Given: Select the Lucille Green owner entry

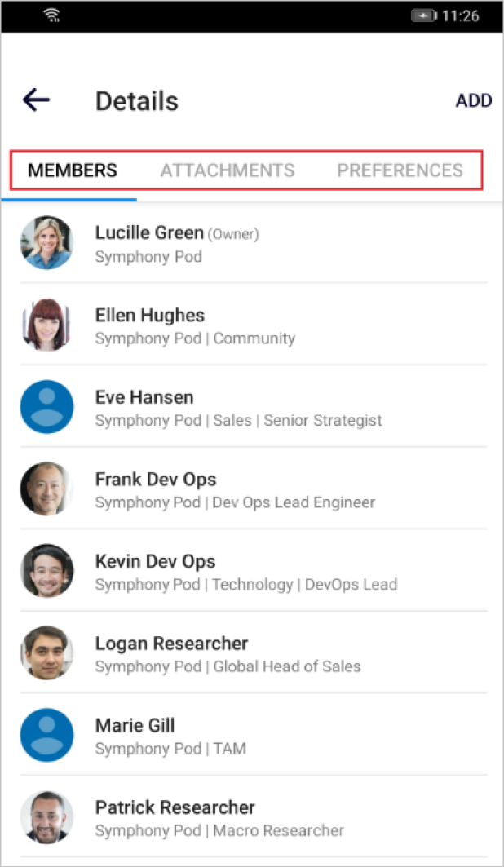Looking at the screenshot, I should tap(254, 243).
